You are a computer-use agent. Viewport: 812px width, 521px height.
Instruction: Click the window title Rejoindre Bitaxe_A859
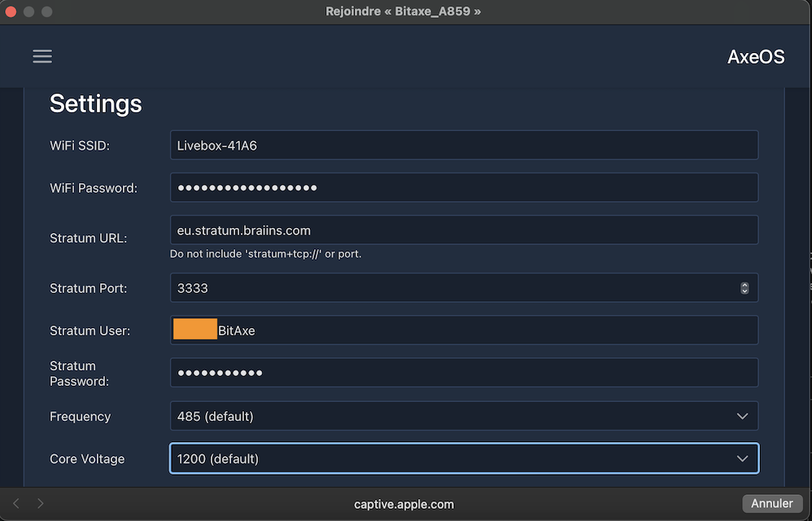tap(404, 12)
